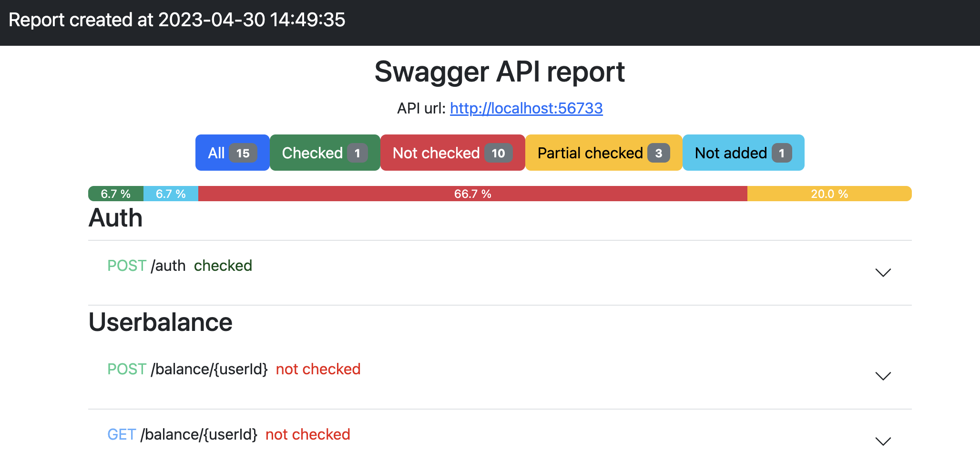Click the Swagger API report title
Viewport: 980px width, 473px height.
(x=500, y=72)
